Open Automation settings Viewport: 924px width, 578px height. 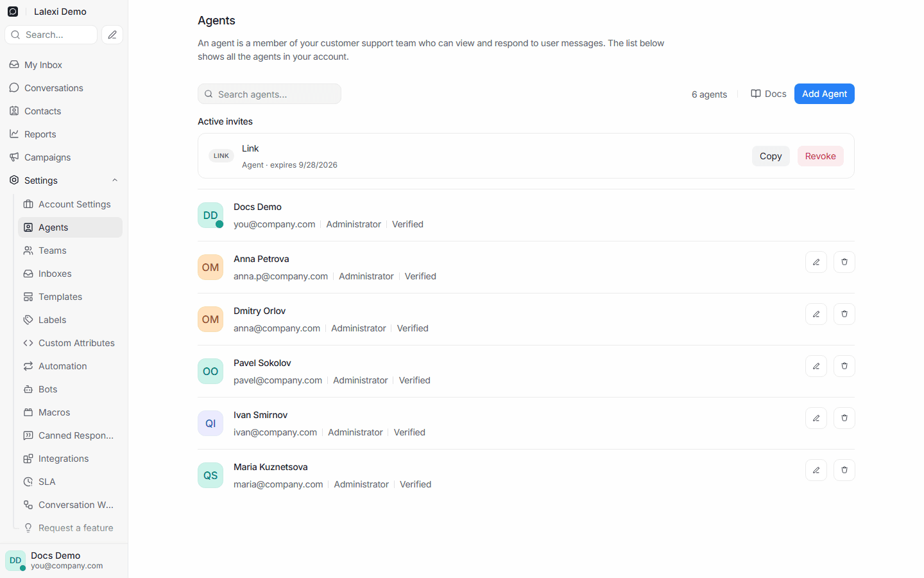pos(71,366)
